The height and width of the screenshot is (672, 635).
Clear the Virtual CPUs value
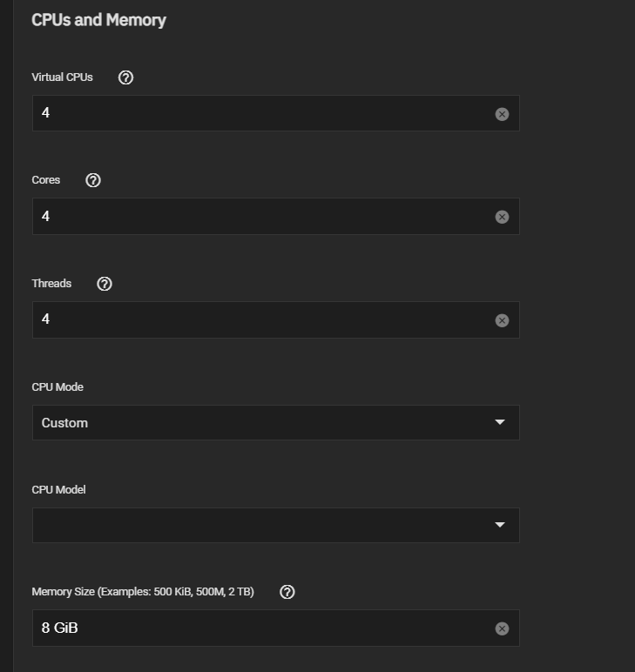pyautogui.click(x=502, y=114)
